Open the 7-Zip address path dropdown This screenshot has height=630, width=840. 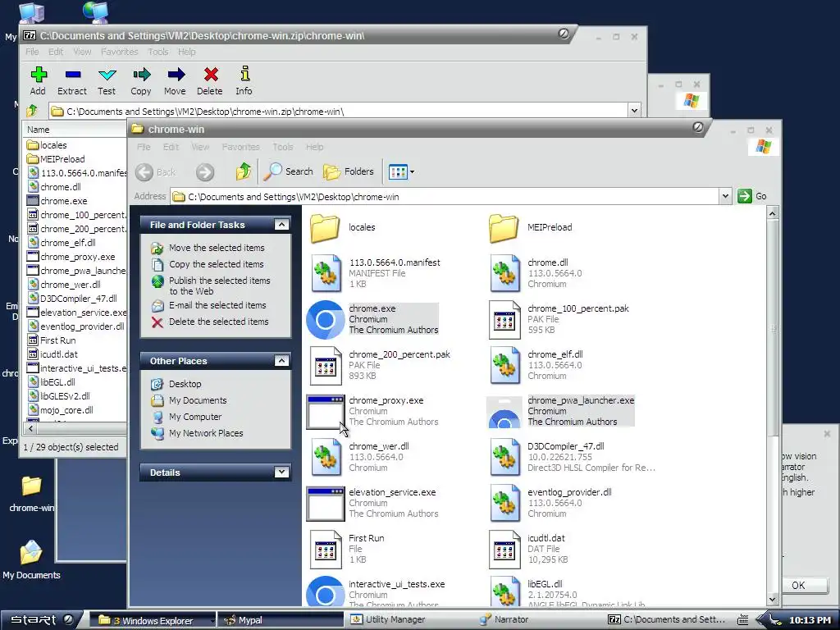coord(634,111)
